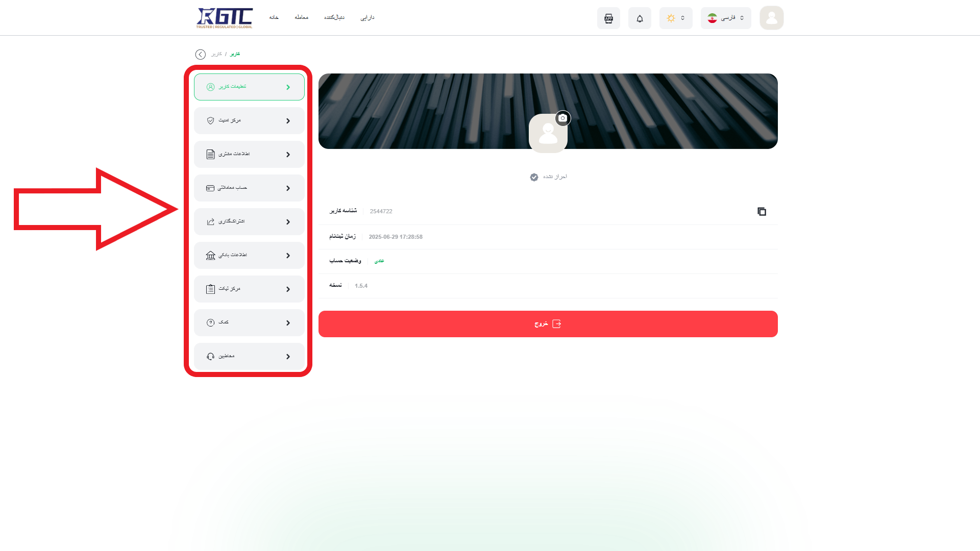Click the user avatar in the header

(771, 18)
